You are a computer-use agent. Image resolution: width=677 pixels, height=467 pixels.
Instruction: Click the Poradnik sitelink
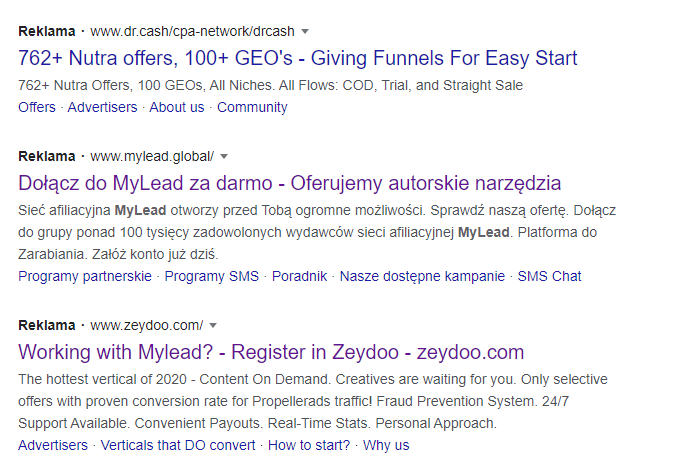(x=299, y=276)
